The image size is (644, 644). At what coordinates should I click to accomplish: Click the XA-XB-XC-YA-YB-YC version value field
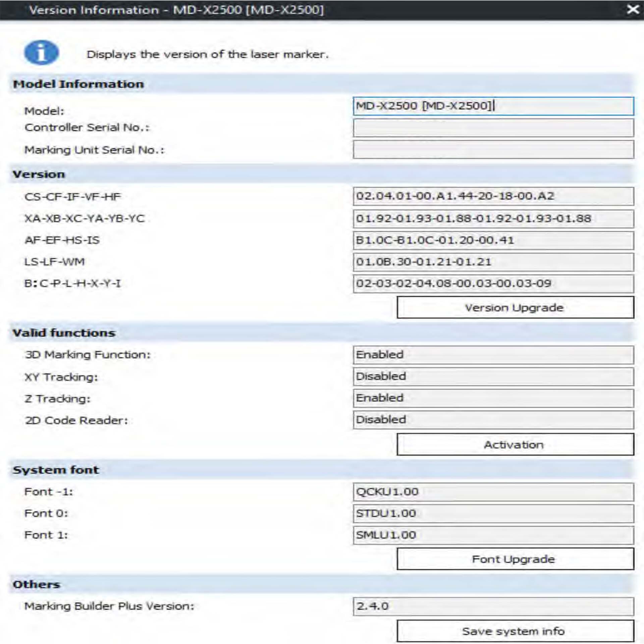click(x=493, y=219)
